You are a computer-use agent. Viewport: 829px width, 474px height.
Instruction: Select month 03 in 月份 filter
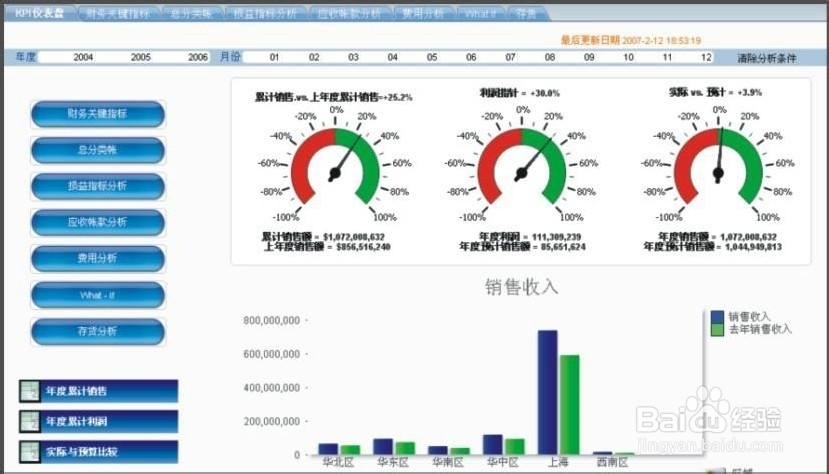pyautogui.click(x=353, y=57)
